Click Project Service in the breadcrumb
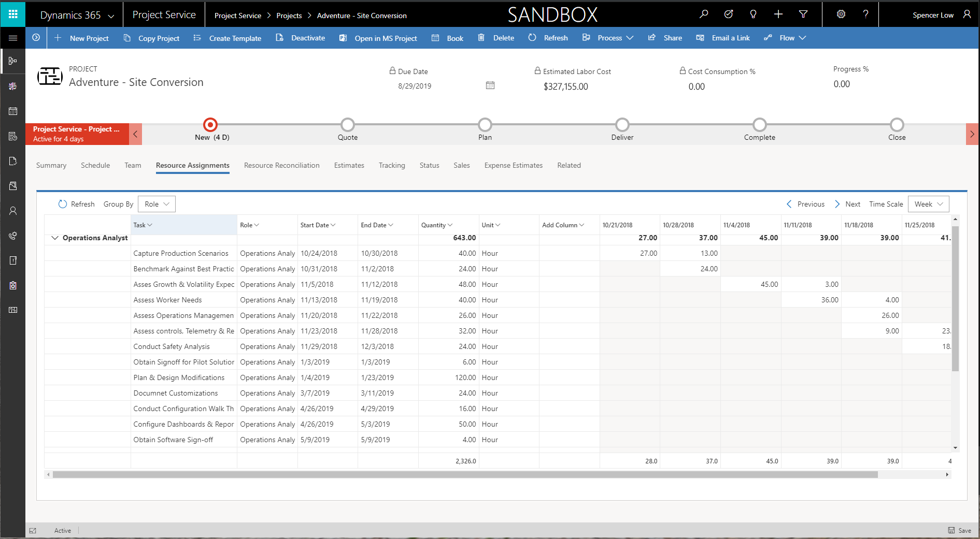 click(x=238, y=16)
